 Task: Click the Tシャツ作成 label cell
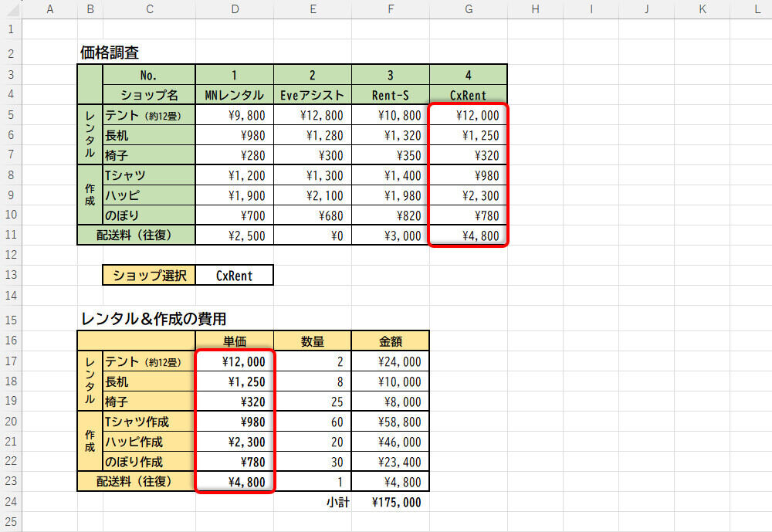pos(149,422)
